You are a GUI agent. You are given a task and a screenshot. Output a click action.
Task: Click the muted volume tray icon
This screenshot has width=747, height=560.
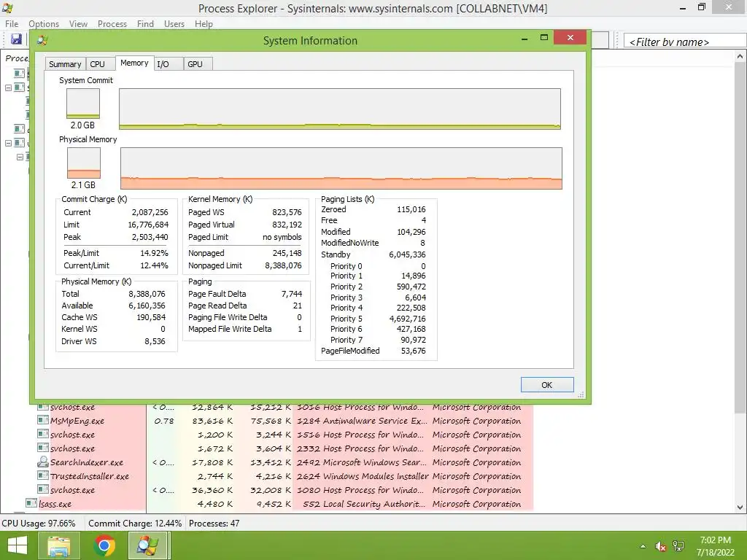coord(661,546)
